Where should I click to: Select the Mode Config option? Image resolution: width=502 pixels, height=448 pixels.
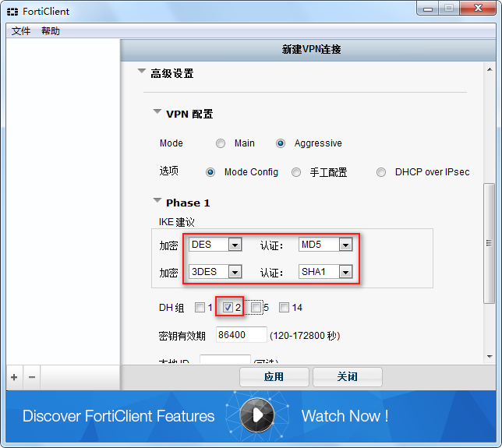tap(210, 172)
